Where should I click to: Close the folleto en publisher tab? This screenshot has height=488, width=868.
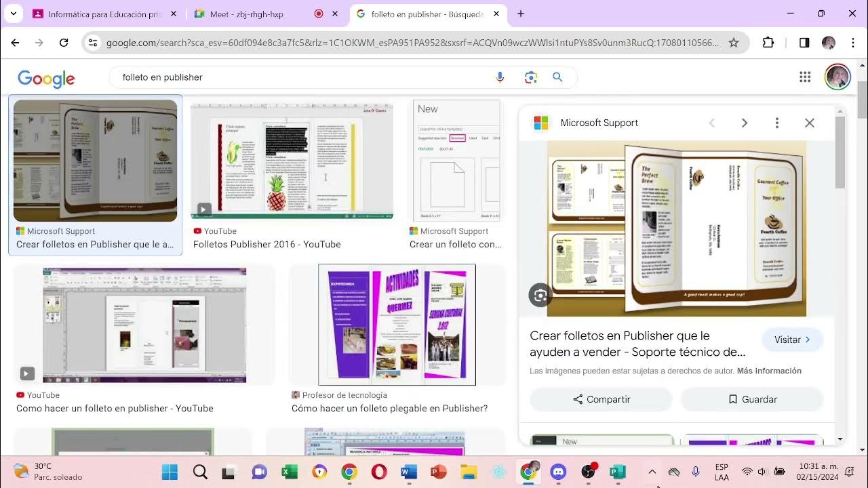[496, 14]
